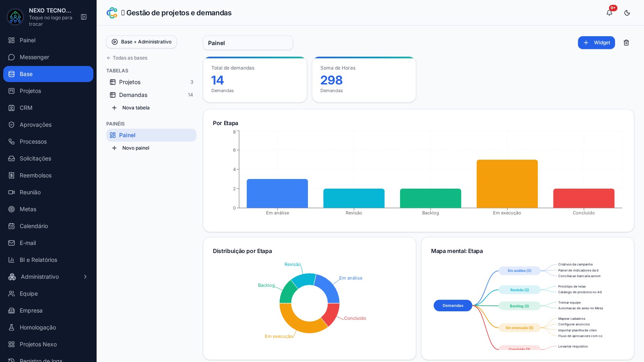Select the Demandas mind map root node
The width and height of the screenshot is (644, 362).
point(453,306)
